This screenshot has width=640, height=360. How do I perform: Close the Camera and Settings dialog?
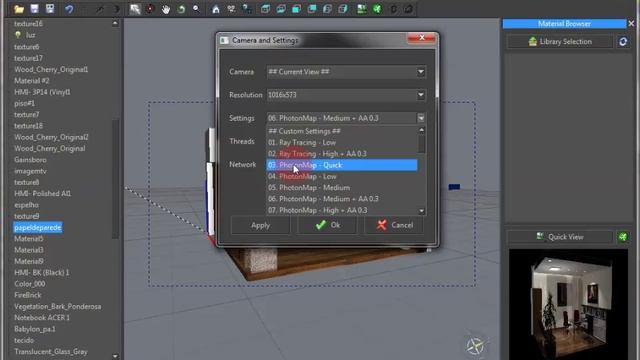pyautogui.click(x=422, y=38)
